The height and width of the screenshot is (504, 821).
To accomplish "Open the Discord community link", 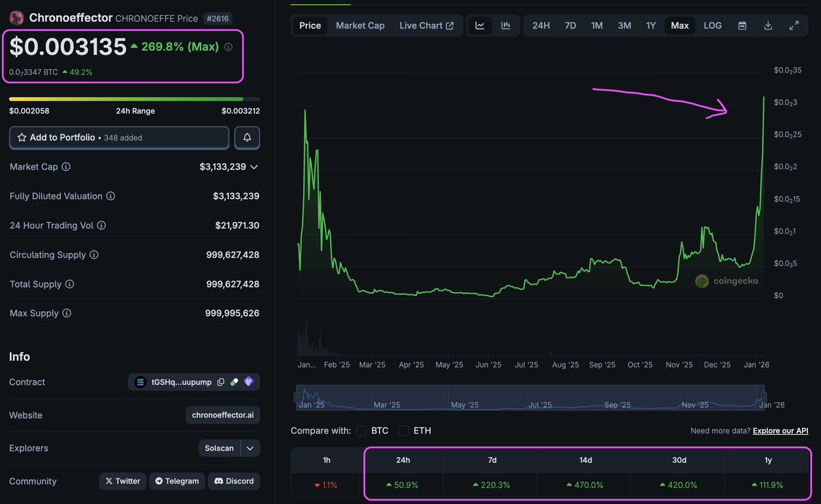I will click(x=234, y=481).
